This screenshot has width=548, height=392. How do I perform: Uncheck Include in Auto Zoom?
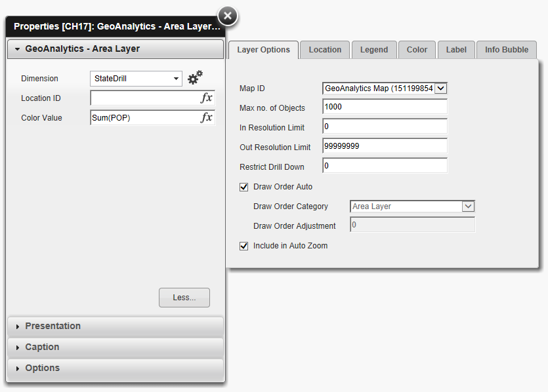coord(243,246)
